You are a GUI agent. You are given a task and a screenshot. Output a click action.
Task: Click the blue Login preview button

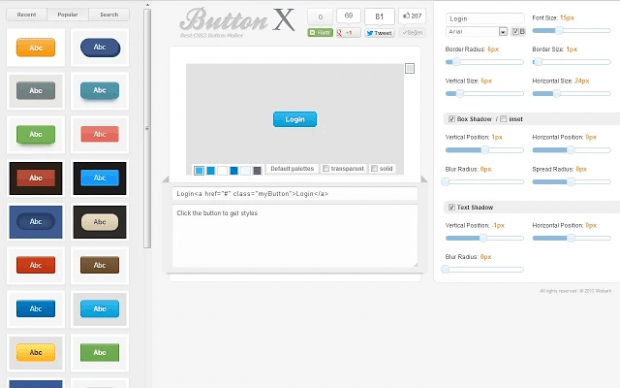click(x=295, y=119)
